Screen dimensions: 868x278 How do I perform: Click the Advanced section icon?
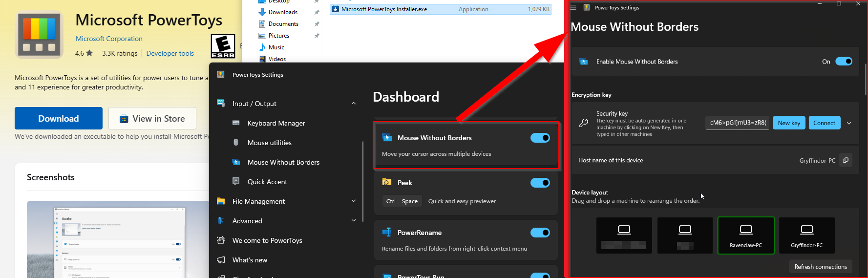tap(221, 220)
